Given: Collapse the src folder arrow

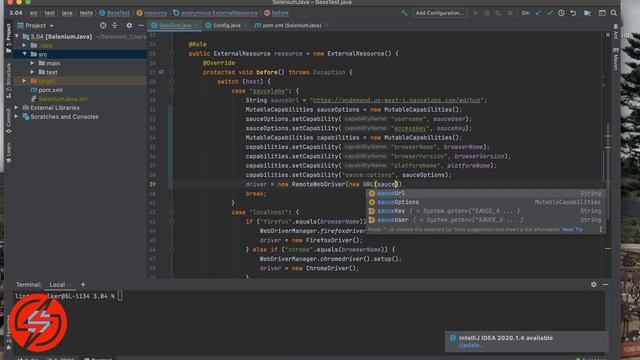Looking at the screenshot, I should (24, 54).
